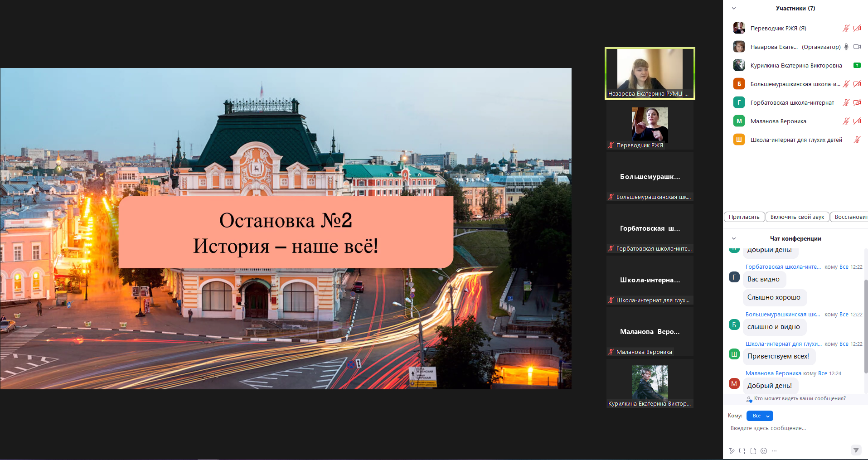This screenshot has height=460, width=868.
Task: Toggle the crossed-out camera for Маланова Вероника
Action: coord(857,121)
